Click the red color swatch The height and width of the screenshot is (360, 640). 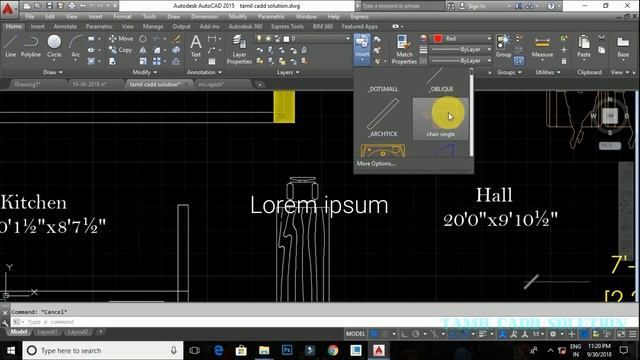click(x=438, y=38)
